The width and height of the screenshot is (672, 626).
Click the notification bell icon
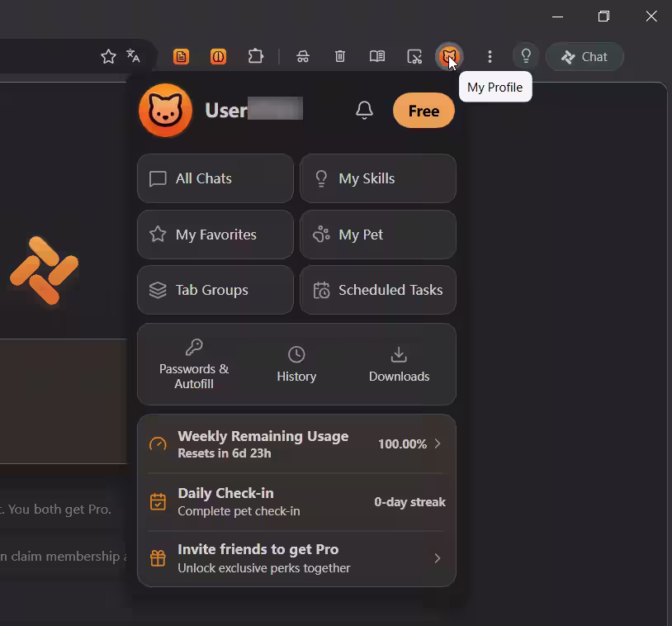(x=364, y=110)
